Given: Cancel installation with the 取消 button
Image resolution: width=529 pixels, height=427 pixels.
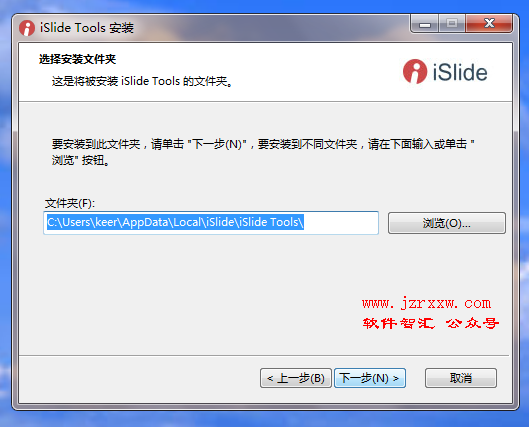Looking at the screenshot, I should pos(461,378).
